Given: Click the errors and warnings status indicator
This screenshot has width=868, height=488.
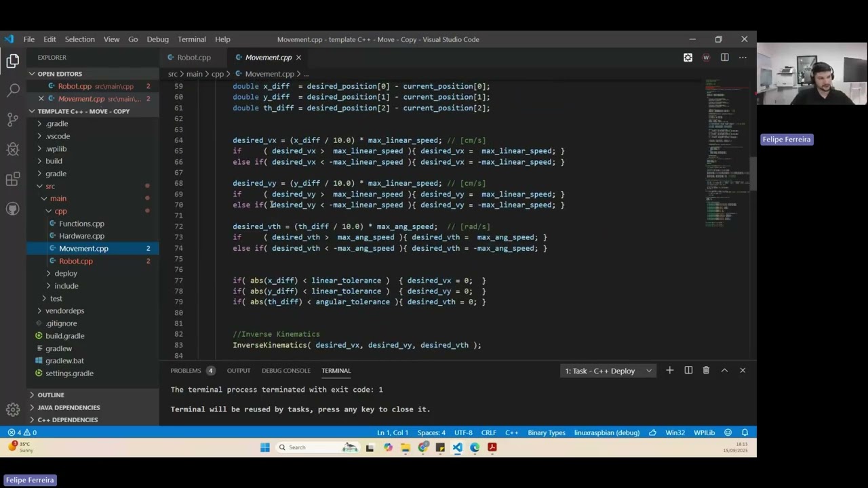Looking at the screenshot, I should point(22,432).
